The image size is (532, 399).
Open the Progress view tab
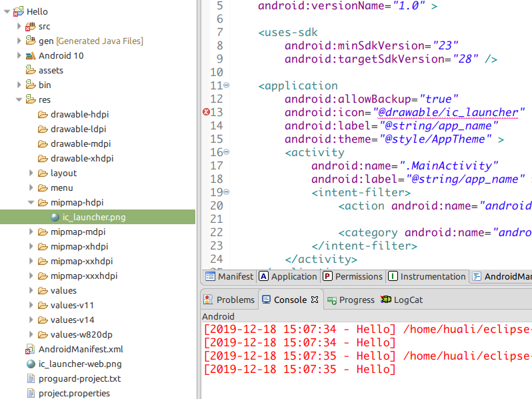click(x=351, y=300)
